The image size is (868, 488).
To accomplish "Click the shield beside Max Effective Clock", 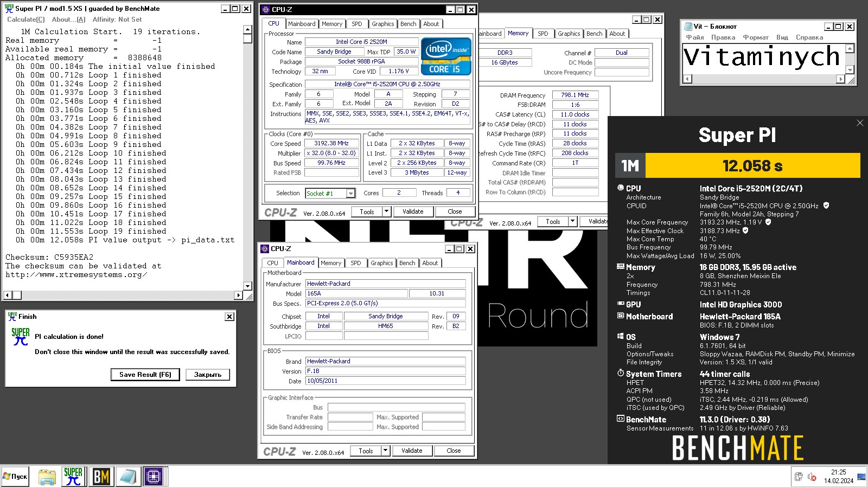I will [745, 230].
